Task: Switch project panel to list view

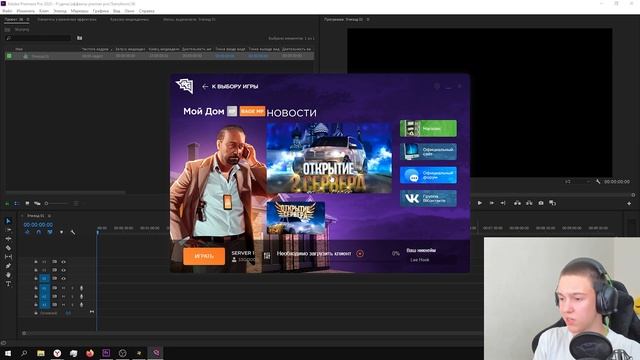Action: (16, 203)
